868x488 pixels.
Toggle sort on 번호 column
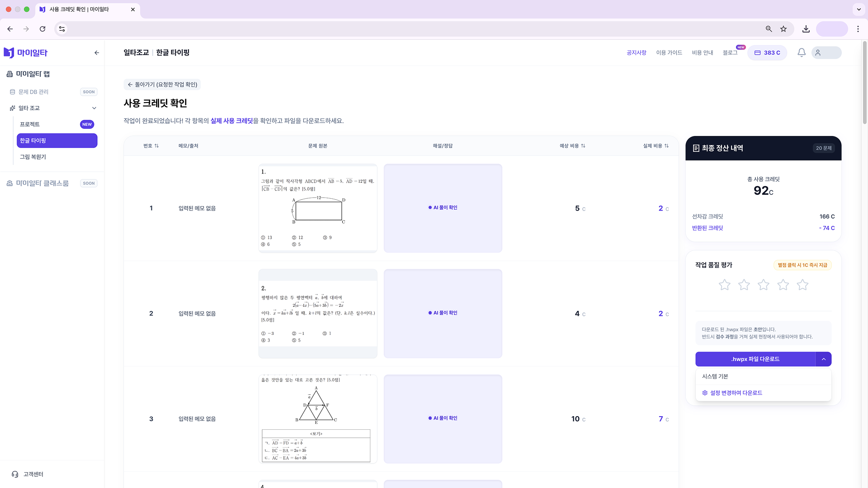click(151, 145)
